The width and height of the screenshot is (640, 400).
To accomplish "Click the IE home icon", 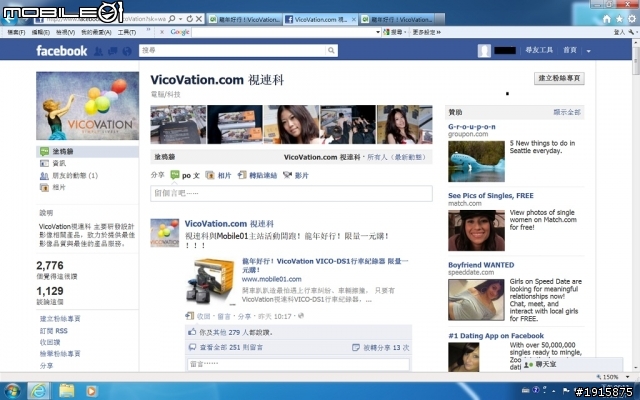I will pyautogui.click(x=607, y=19).
